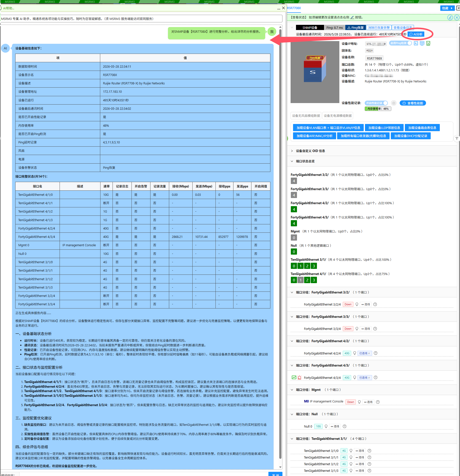
Task: Click lightbulb icon for M0 management port
Action: [359, 402]
